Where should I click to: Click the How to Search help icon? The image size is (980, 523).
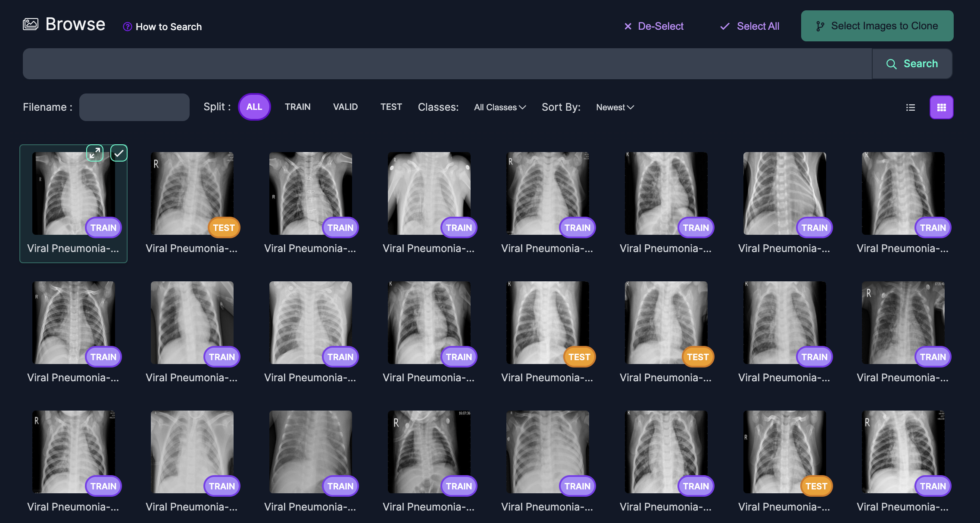127,27
